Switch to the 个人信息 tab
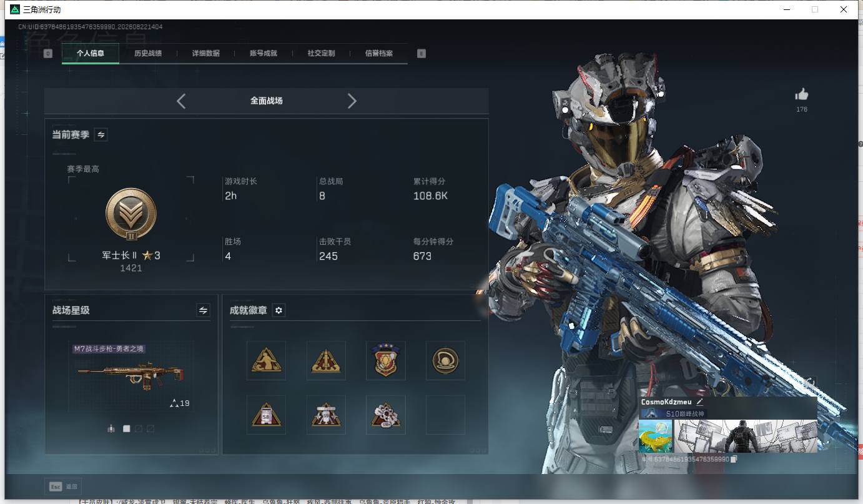This screenshot has height=504, width=863. point(91,53)
